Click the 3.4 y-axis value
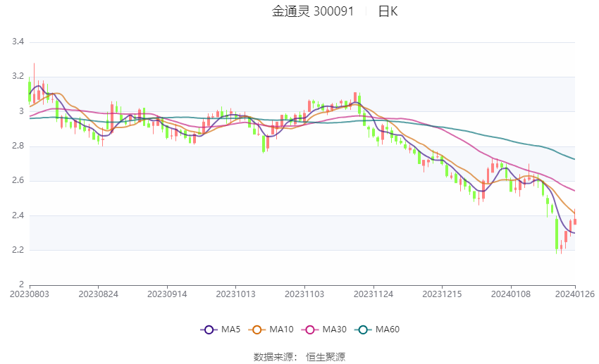The image size is (599, 364). tap(18, 42)
